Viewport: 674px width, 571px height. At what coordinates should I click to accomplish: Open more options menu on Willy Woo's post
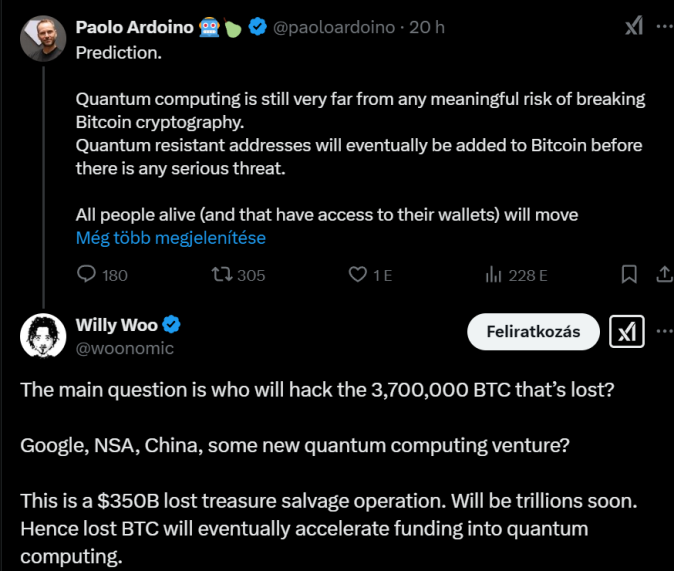[x=664, y=331]
